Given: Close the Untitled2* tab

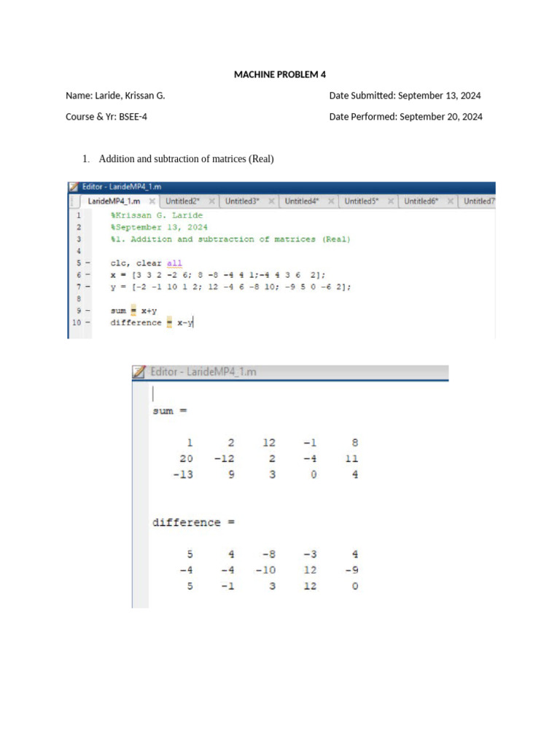Looking at the screenshot, I should (211, 201).
